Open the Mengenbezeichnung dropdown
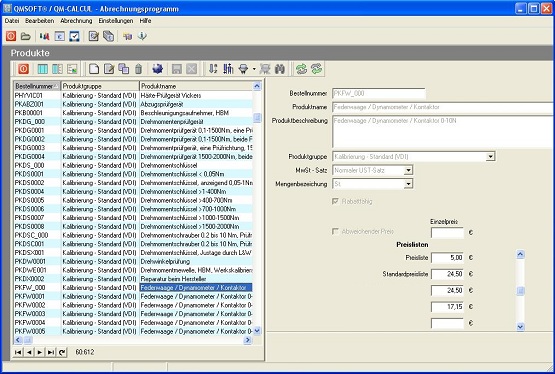This screenshot has height=374, width=555. click(x=408, y=184)
